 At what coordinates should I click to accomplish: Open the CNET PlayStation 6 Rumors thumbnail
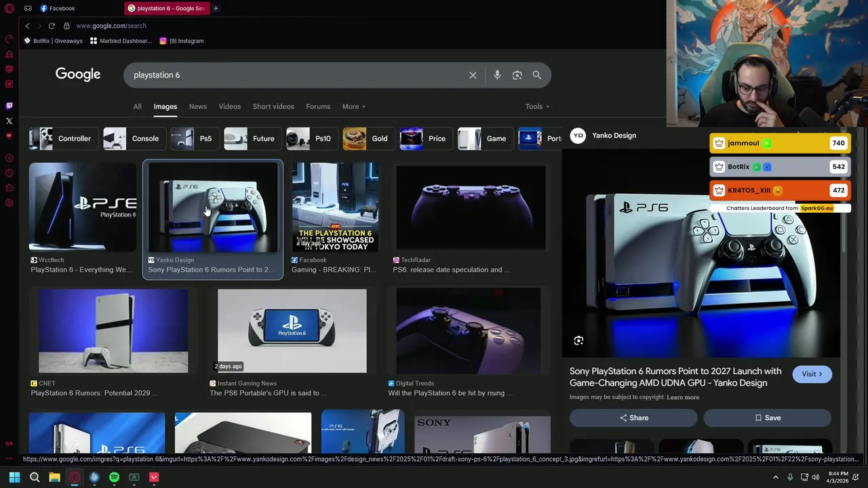(x=113, y=331)
